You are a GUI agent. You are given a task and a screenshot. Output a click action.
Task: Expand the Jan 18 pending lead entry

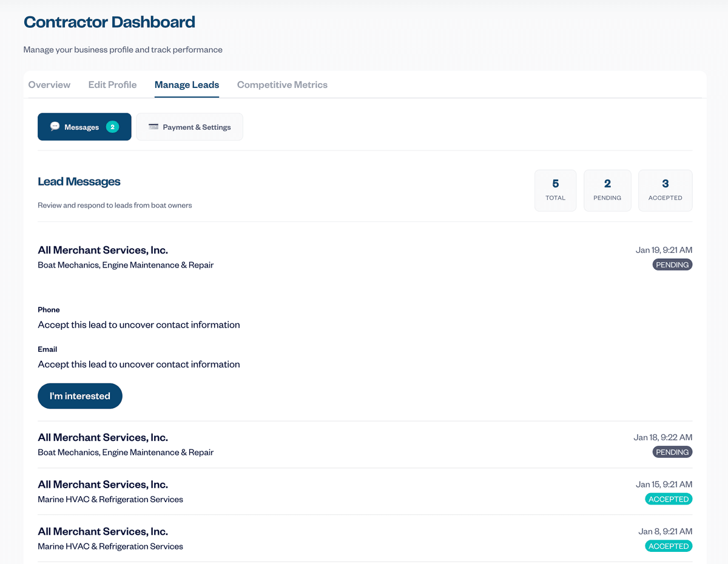364,444
